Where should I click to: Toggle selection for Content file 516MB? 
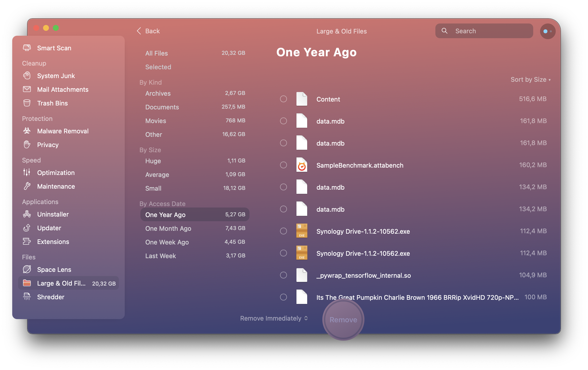[283, 99]
